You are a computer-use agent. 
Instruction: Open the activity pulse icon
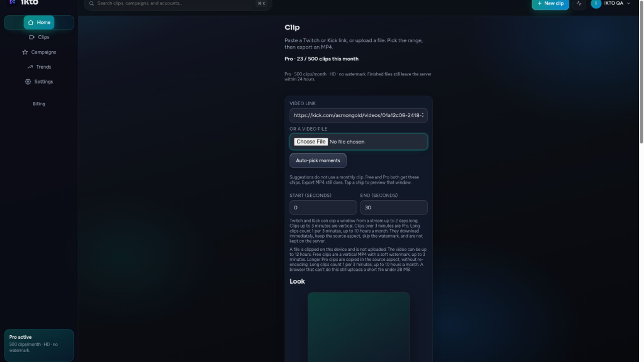(579, 4)
